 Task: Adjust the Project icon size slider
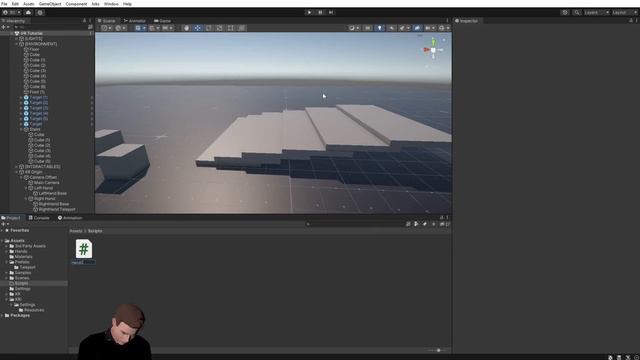(x=439, y=350)
